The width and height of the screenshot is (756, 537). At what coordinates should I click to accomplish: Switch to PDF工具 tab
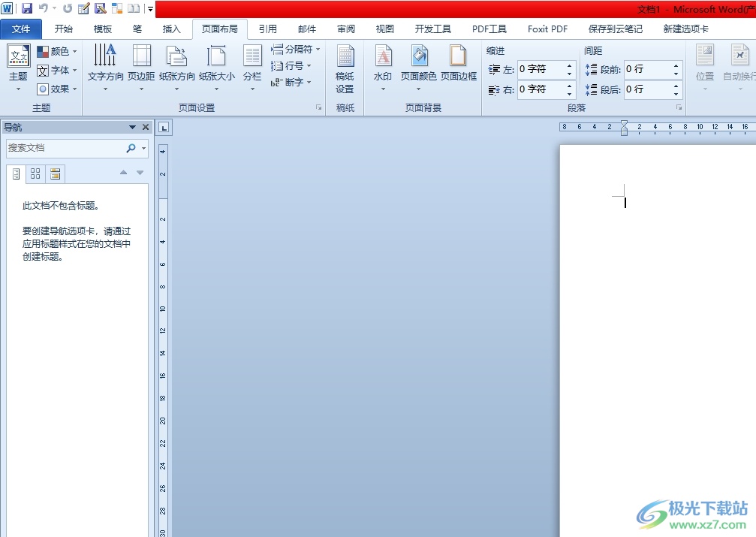(489, 29)
